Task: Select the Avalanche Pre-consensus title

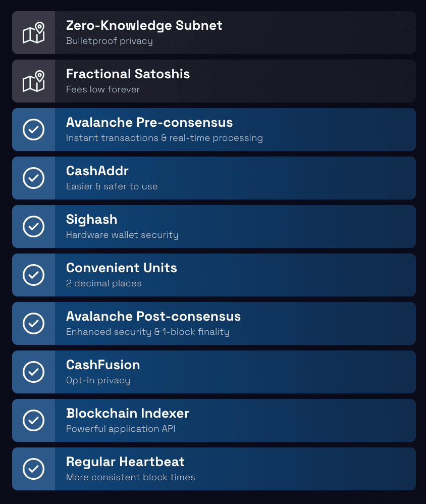Action: [149, 122]
